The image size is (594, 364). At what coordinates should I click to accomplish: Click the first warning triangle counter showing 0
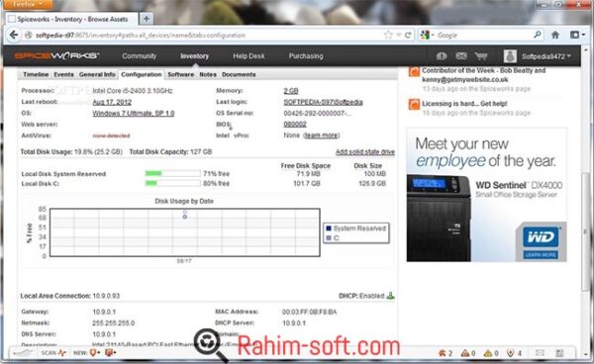pyautogui.click(x=468, y=353)
